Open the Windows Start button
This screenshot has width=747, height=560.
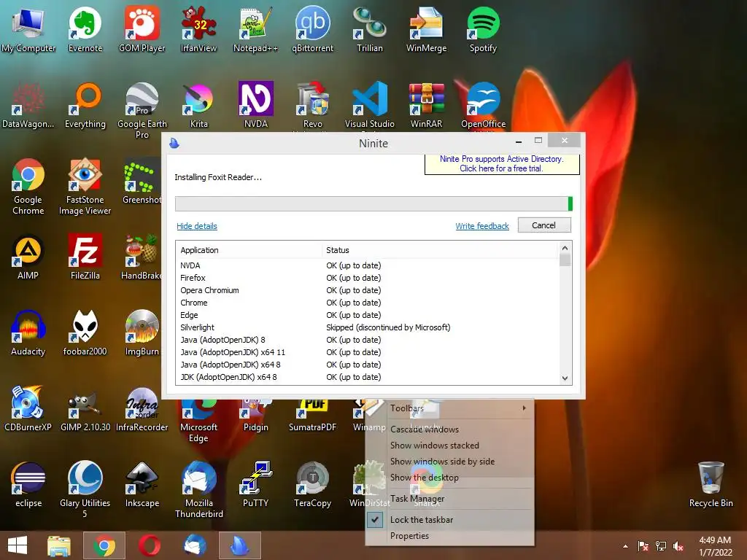click(18, 545)
